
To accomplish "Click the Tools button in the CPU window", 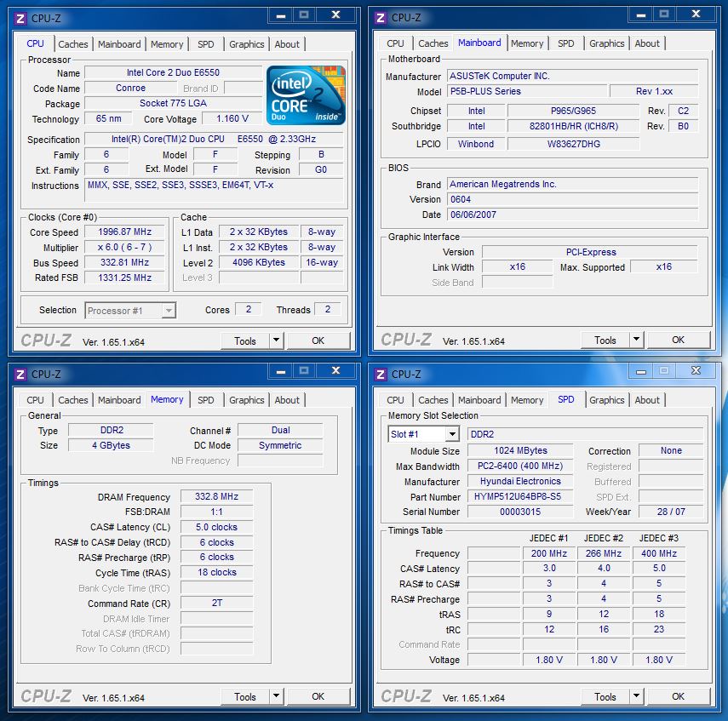I will pyautogui.click(x=245, y=340).
